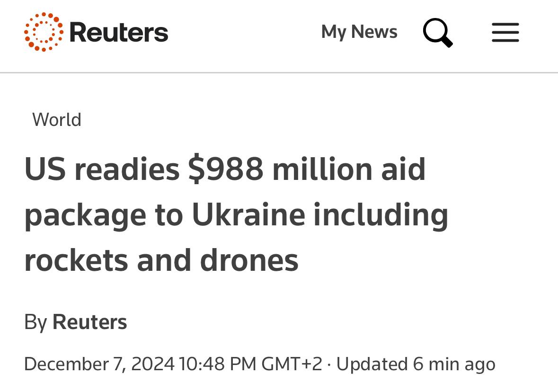Image resolution: width=558 pixels, height=392 pixels.
Task: Open the hamburger navigation menu
Action: 505,33
